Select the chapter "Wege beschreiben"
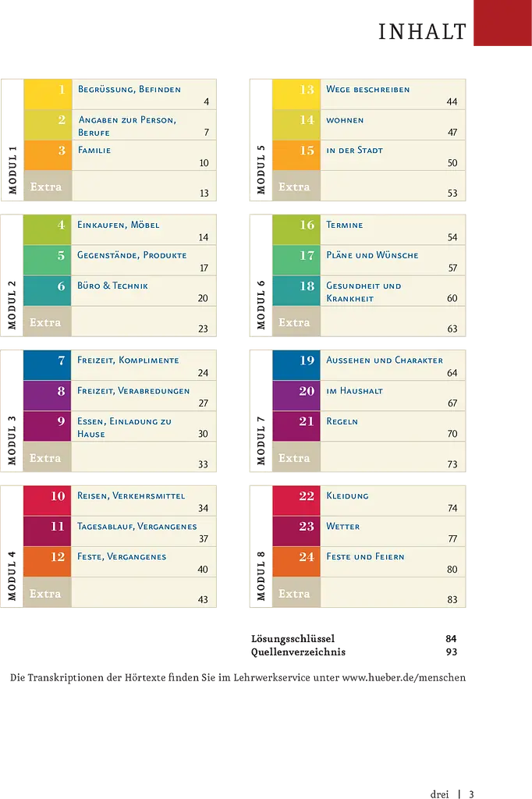This screenshot has height=799, width=532. coord(368,89)
